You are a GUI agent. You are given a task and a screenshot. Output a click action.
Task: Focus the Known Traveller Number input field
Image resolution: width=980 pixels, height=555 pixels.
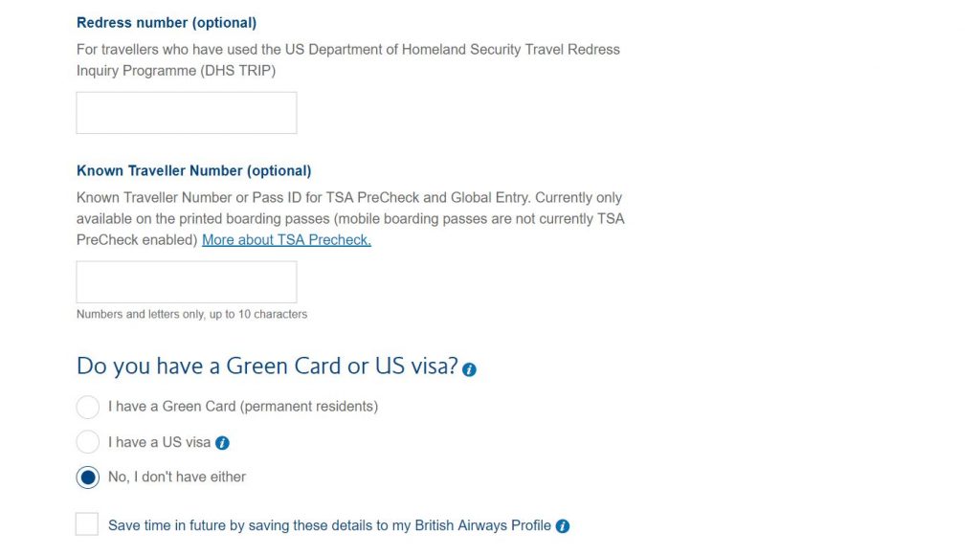(x=187, y=282)
